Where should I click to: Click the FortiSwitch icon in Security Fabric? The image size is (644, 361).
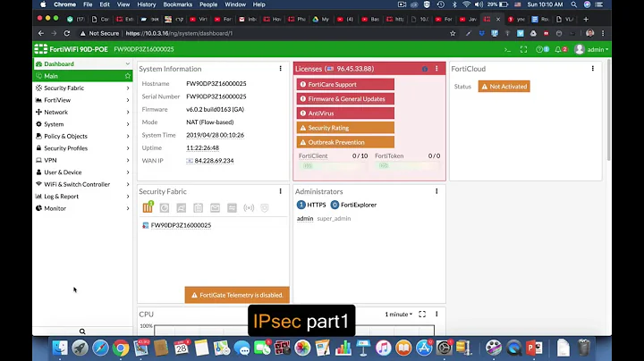coord(232,208)
